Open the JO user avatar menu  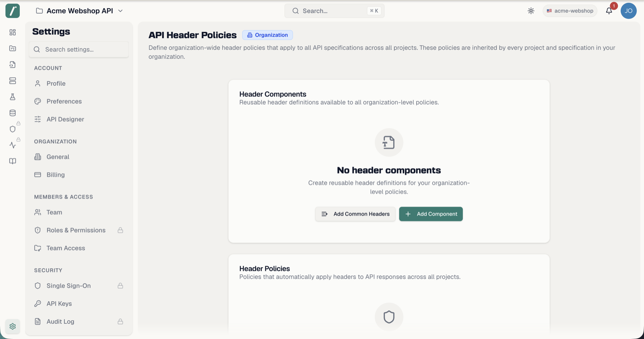click(x=628, y=11)
